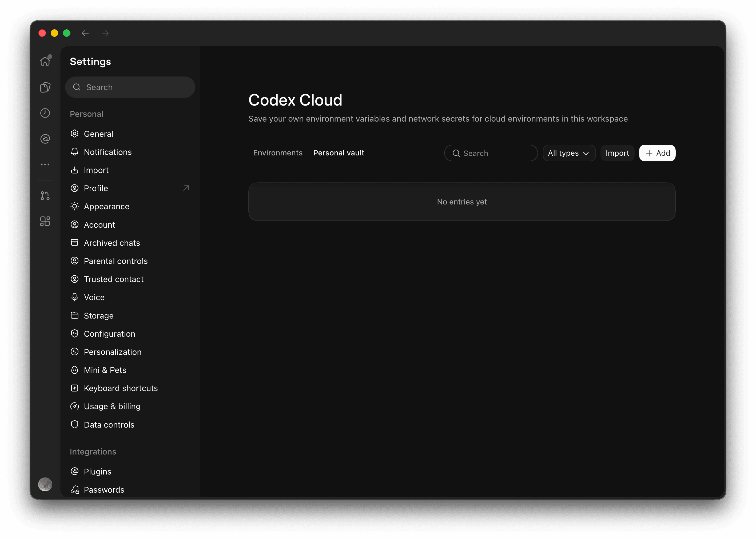
Task: Click the Personalization icon
Action: click(x=75, y=352)
